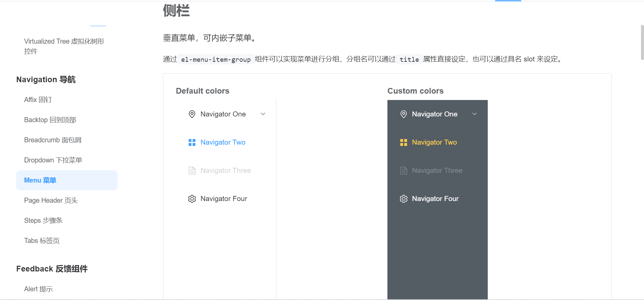
Task: Click the Default colors heading
Action: (203, 91)
